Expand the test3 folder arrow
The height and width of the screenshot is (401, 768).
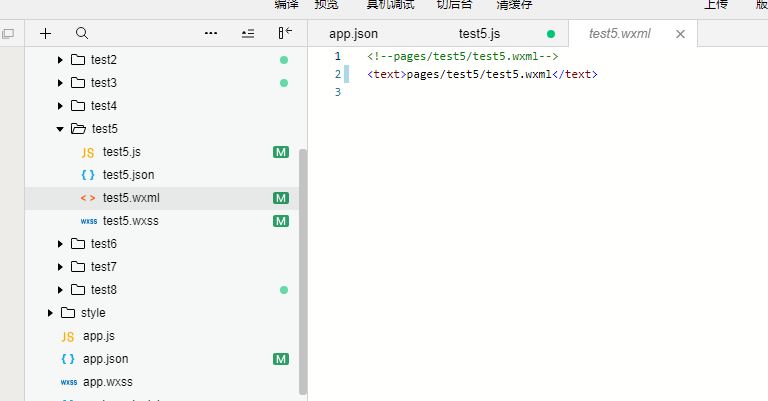pyautogui.click(x=60, y=83)
